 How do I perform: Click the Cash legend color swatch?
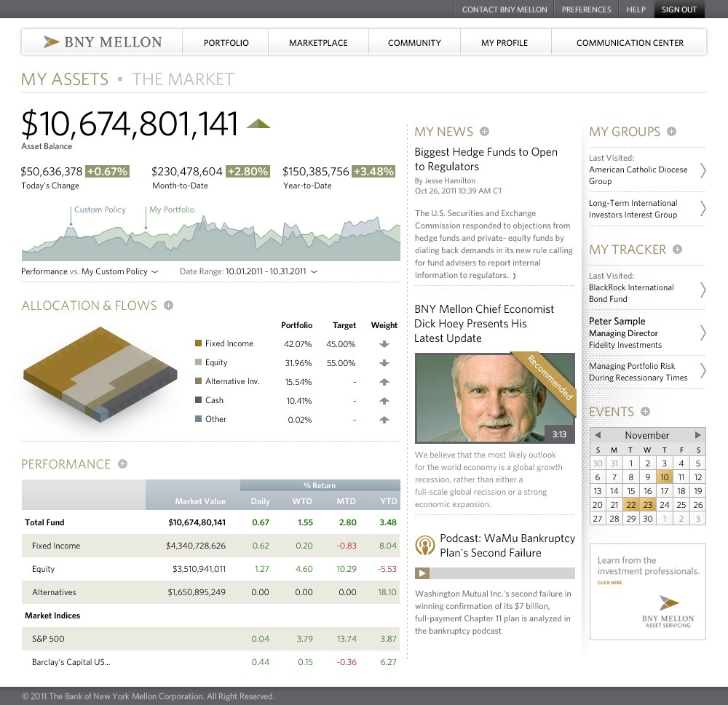coord(198,399)
